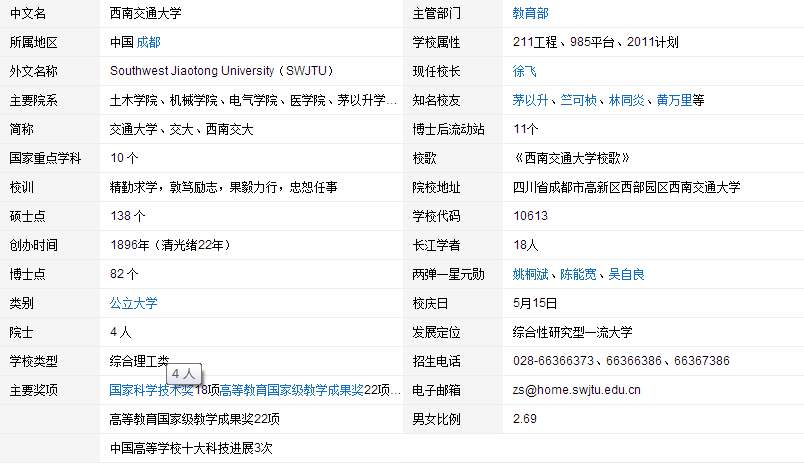
Task: Click the 外文名称 label
Action: (33, 71)
